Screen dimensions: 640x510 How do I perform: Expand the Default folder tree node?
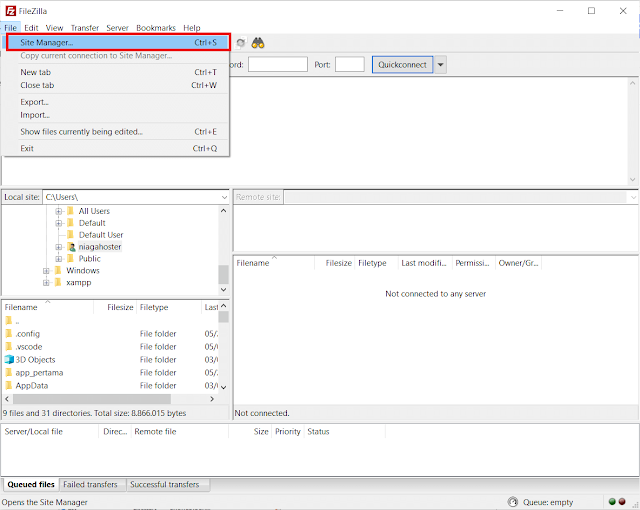click(x=59, y=223)
